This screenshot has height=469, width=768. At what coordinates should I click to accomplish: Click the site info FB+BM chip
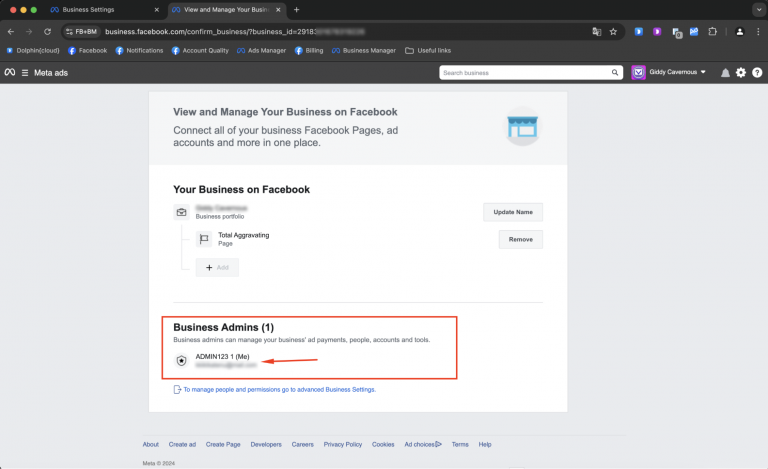(x=82, y=31)
